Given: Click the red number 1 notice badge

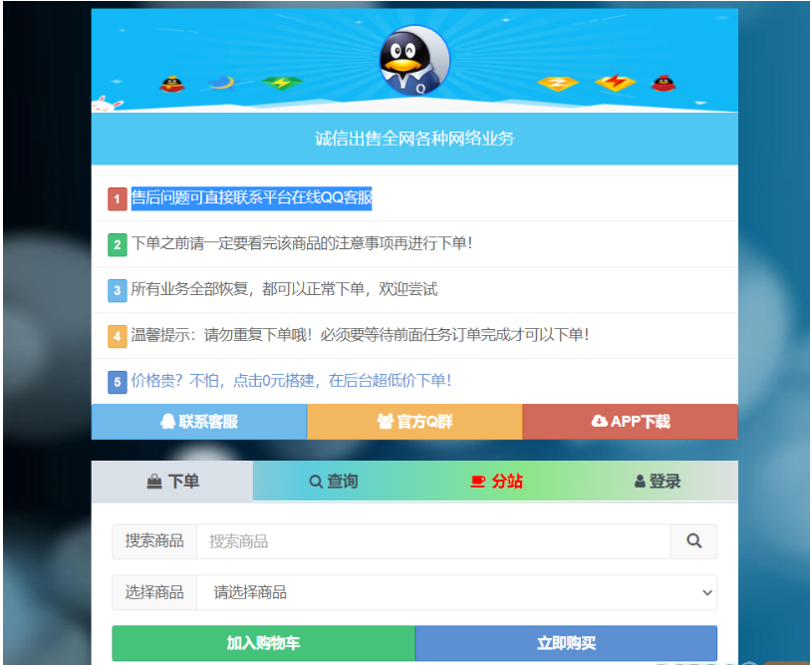Looking at the screenshot, I should coord(118,198).
